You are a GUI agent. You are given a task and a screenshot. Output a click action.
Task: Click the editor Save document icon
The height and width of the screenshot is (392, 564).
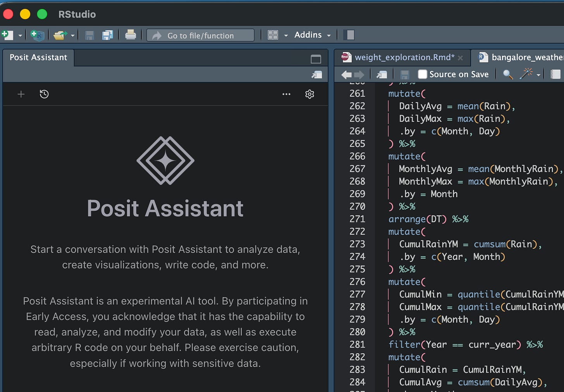pyautogui.click(x=405, y=74)
